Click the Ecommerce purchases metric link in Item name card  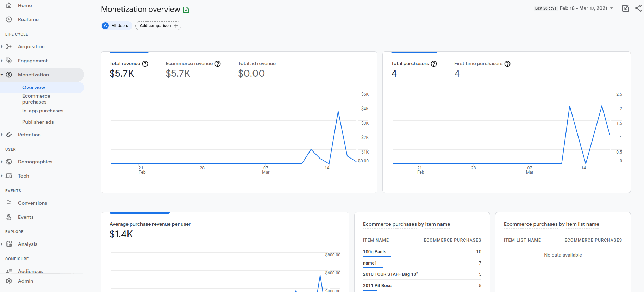pyautogui.click(x=390, y=224)
